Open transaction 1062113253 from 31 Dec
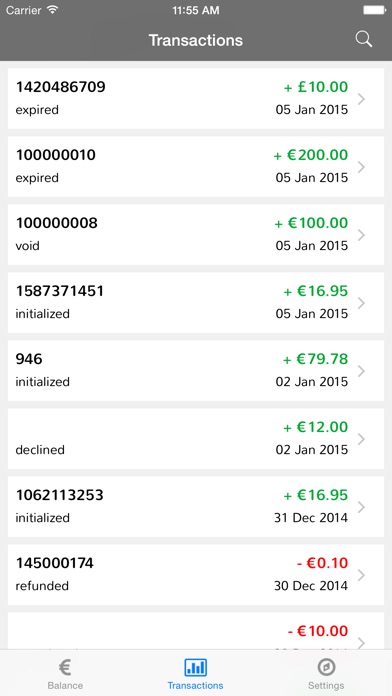 [x=196, y=506]
